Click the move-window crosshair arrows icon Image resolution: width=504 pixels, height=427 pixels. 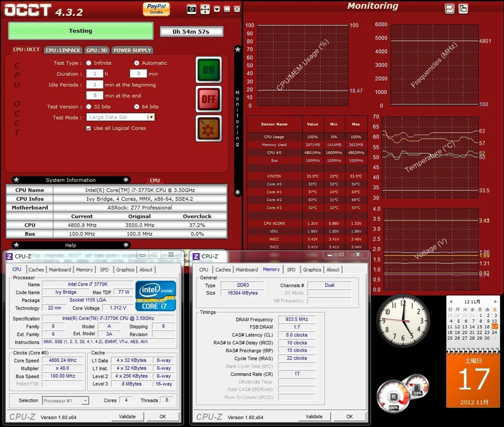pyautogui.click(x=205, y=9)
